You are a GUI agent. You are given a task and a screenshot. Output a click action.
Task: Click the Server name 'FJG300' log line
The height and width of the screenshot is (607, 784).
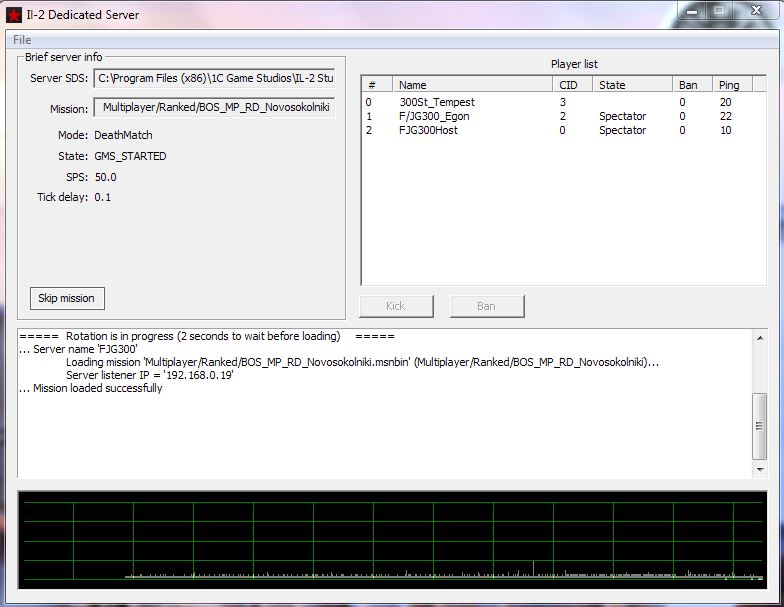(78, 349)
